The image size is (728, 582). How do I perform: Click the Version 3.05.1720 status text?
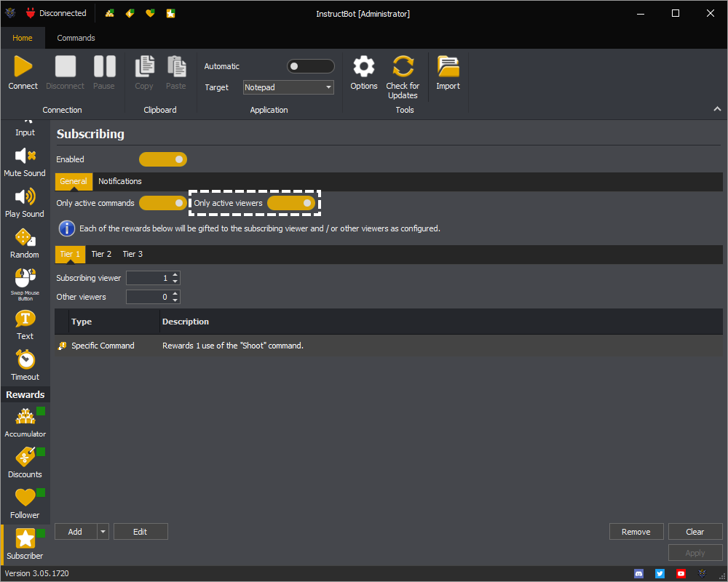pos(36,574)
